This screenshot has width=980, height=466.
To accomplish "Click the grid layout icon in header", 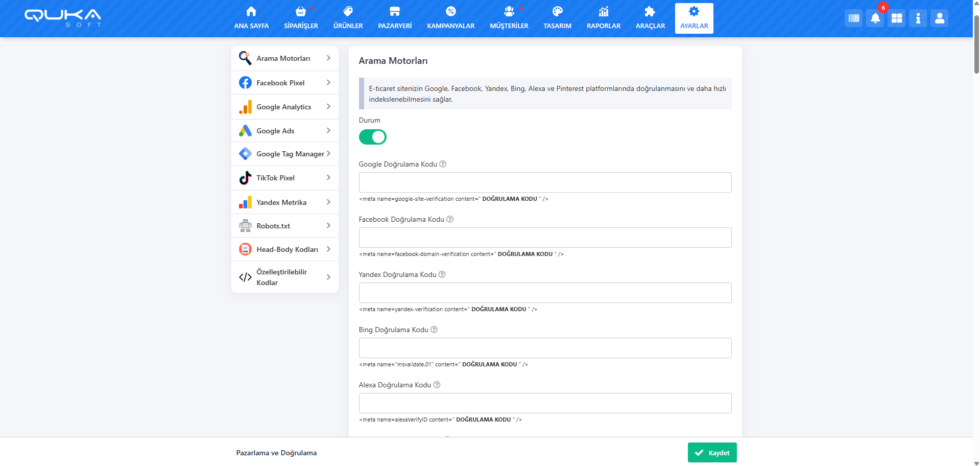I will pyautogui.click(x=896, y=18).
